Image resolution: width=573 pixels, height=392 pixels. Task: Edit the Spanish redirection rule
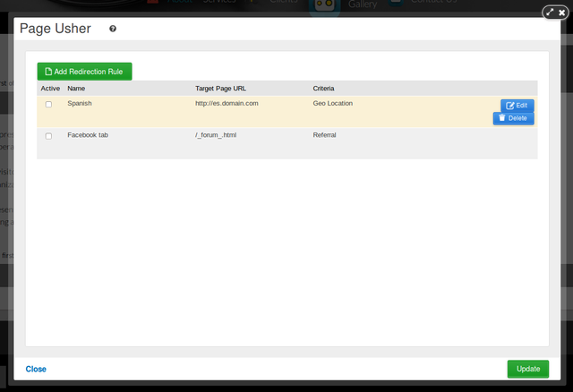pos(517,106)
